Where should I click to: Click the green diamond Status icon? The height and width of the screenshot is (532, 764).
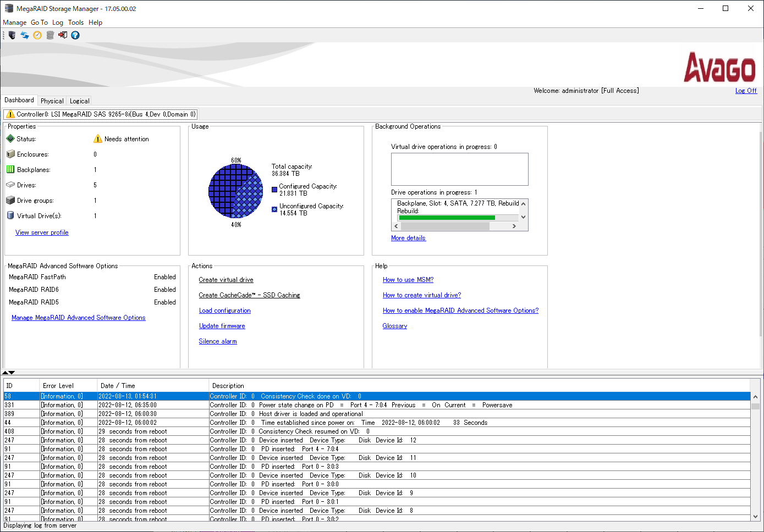[x=10, y=138]
